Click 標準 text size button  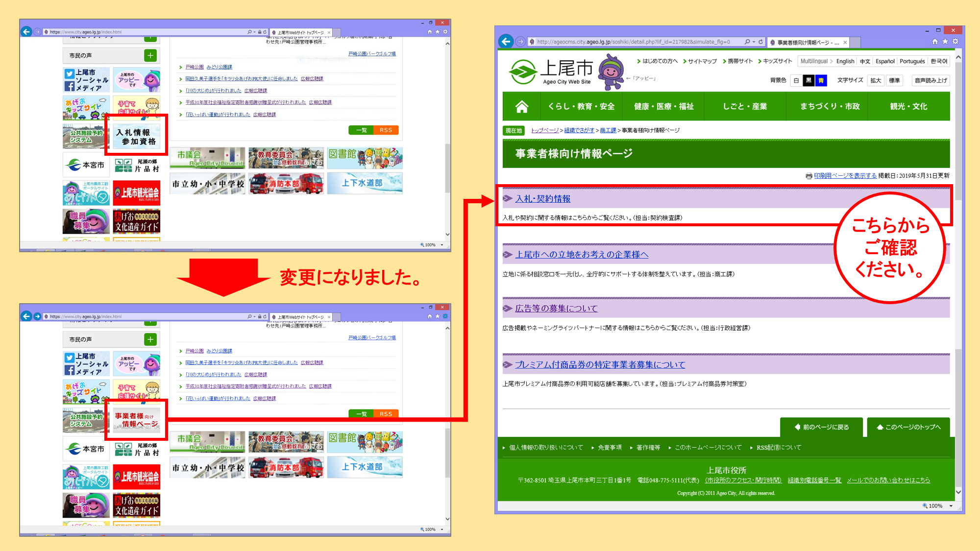pyautogui.click(x=894, y=80)
